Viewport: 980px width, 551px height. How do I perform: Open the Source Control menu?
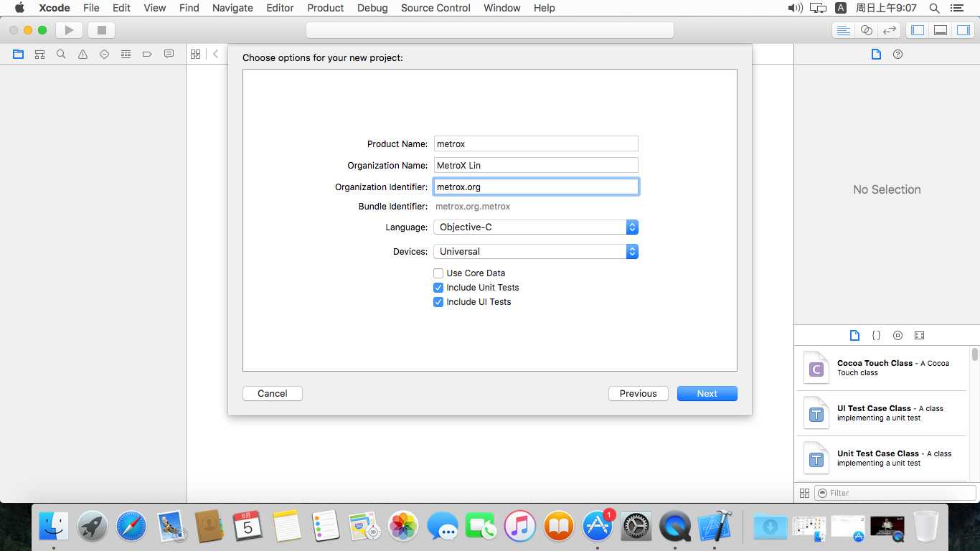click(436, 8)
